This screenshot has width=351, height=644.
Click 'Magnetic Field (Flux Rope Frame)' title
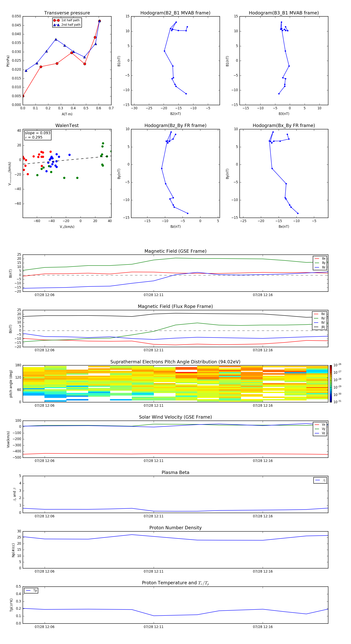pos(175,307)
